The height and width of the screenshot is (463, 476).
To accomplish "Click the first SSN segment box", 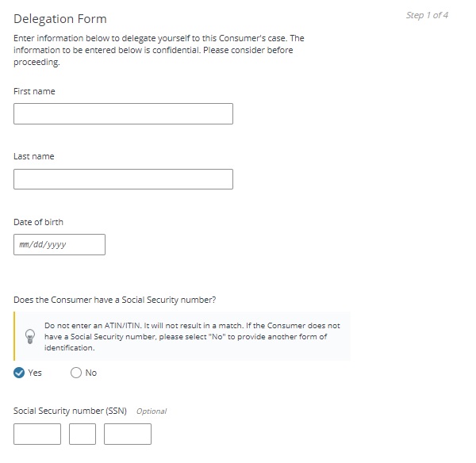I will point(37,434).
